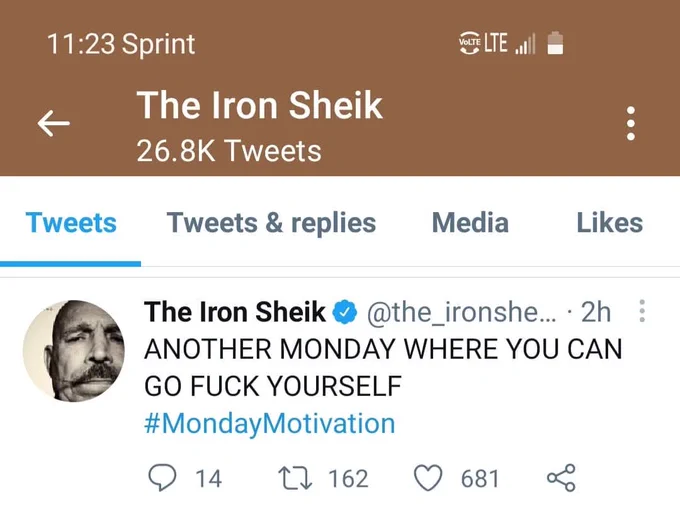680x509 pixels.
Task: Open the @the_ironshe... handle link
Action: 461,312
